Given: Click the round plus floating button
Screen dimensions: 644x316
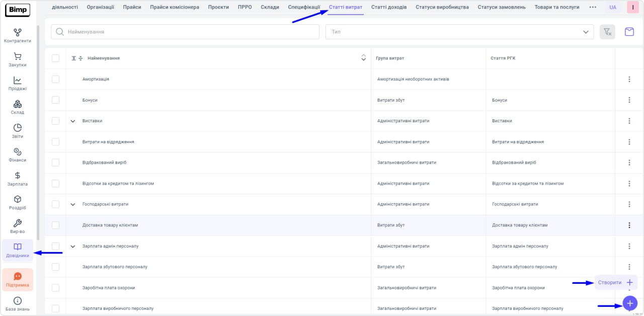Looking at the screenshot, I should coord(630,303).
